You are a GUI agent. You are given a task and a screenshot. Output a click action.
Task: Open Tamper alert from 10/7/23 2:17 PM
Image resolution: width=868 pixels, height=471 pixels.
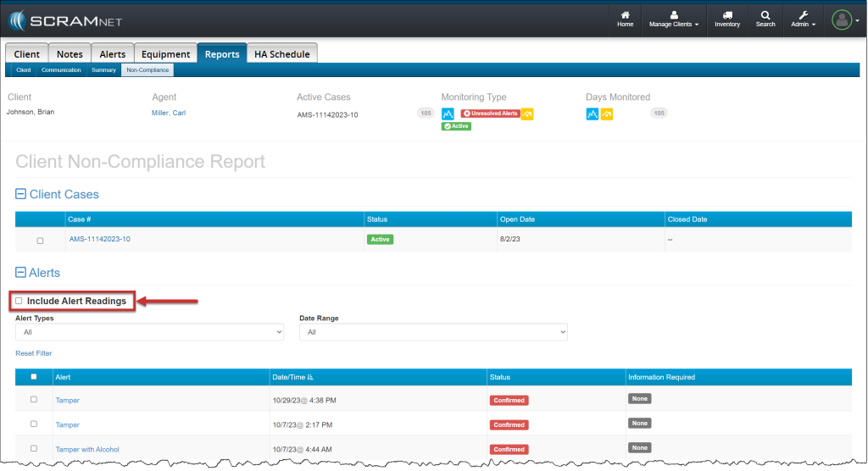(x=68, y=424)
